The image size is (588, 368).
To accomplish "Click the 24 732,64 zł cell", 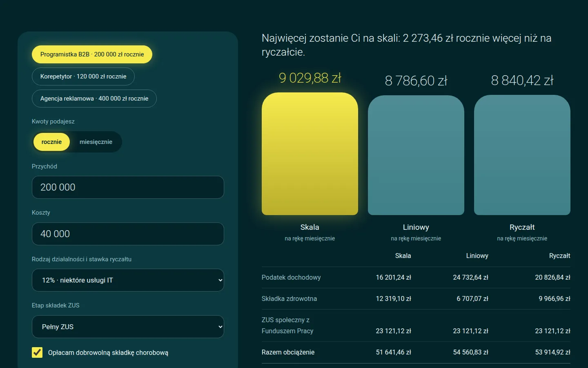I will [x=470, y=277].
